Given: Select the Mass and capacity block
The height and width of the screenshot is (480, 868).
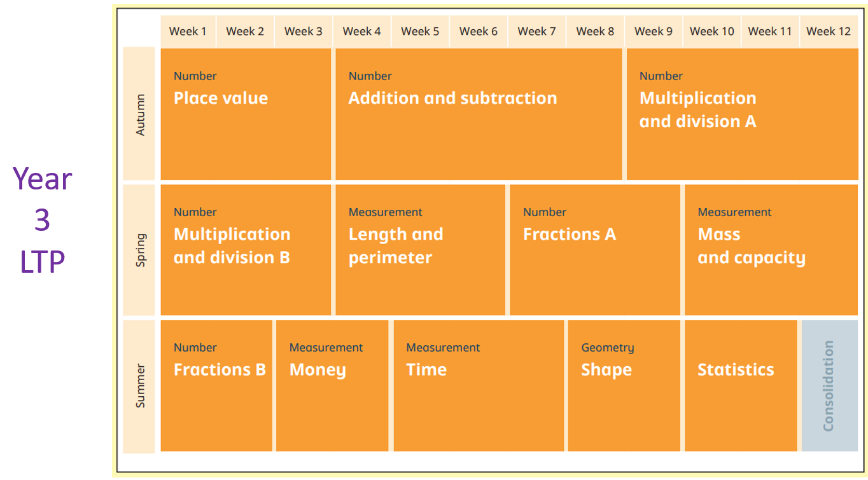Looking at the screenshot, I should (771, 250).
